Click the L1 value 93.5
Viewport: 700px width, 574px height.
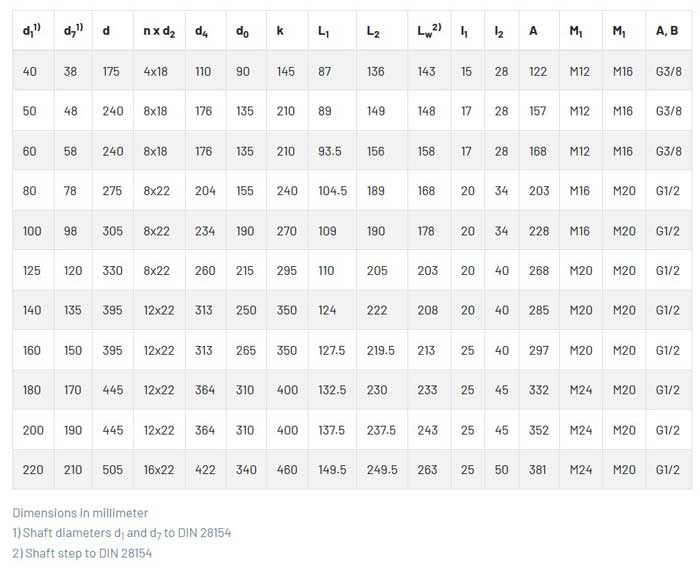[x=329, y=152]
